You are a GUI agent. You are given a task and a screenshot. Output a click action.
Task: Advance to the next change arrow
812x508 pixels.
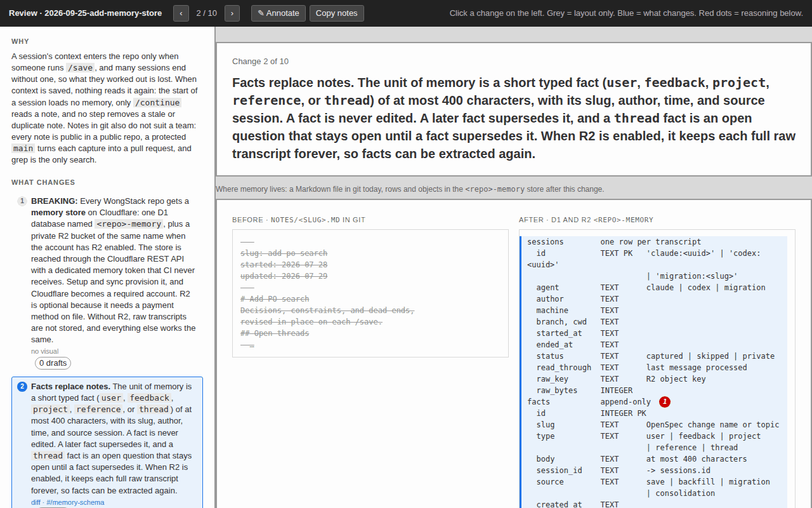(x=232, y=13)
